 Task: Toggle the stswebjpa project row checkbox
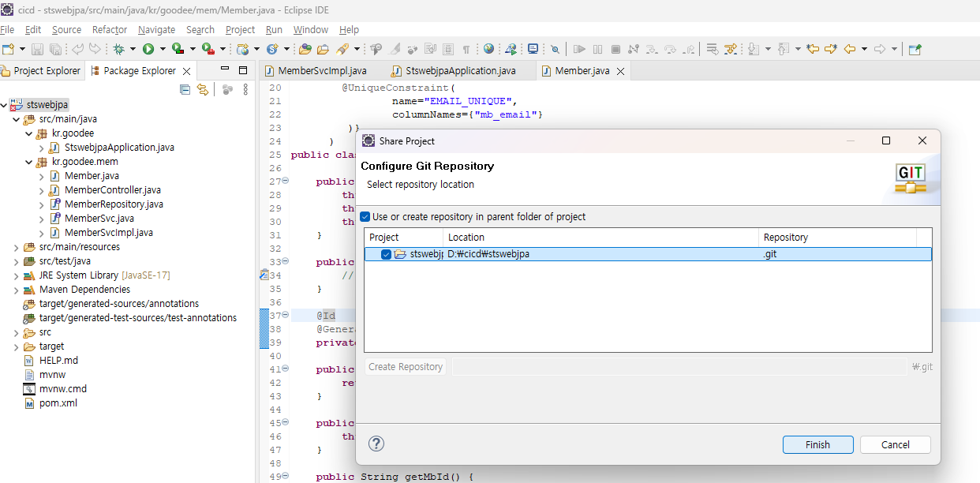pyautogui.click(x=386, y=254)
